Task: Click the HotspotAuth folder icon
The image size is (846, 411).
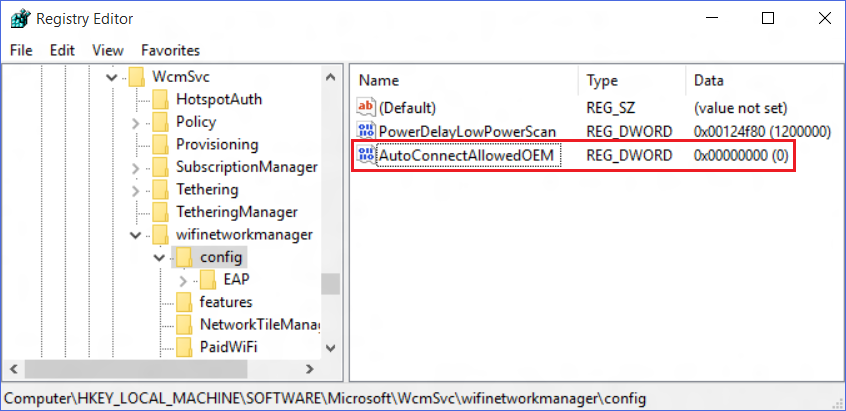Action: click(x=160, y=99)
